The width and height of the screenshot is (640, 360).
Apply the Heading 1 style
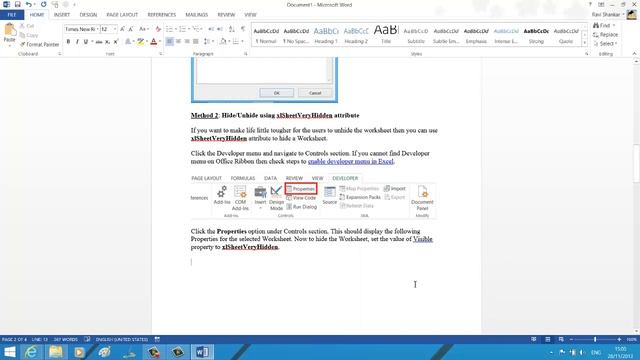(x=326, y=35)
